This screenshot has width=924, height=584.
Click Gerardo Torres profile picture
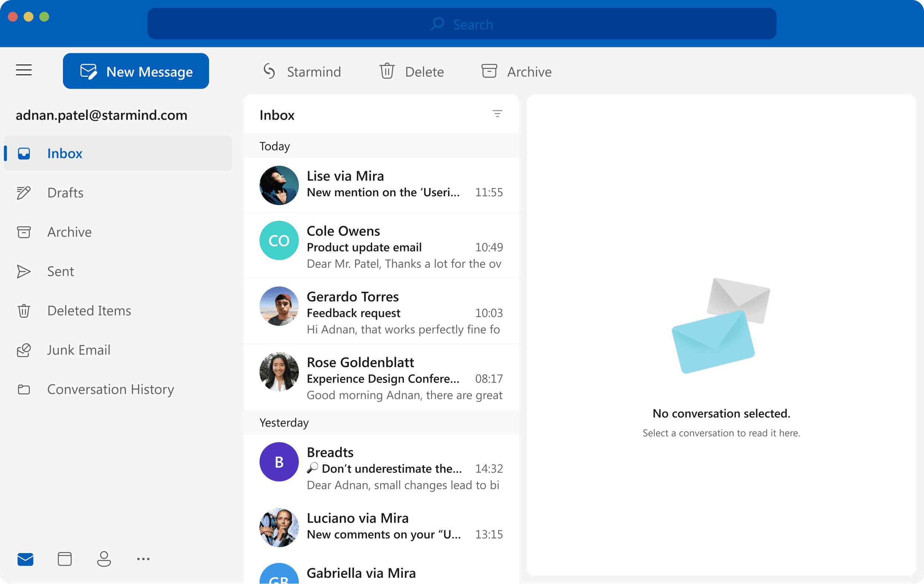(x=279, y=306)
